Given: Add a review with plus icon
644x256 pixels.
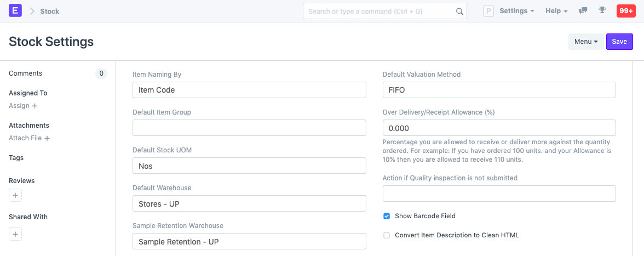Looking at the screenshot, I should [x=15, y=195].
